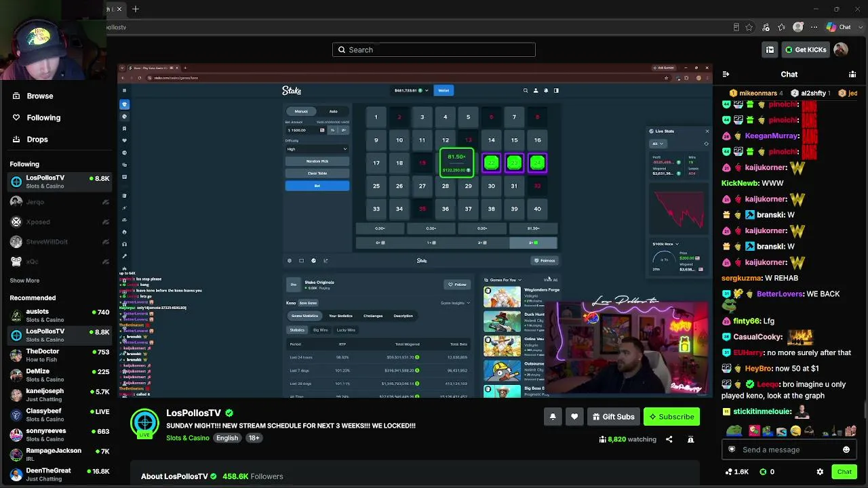
Task: Collapse the chat panel with arrow icon
Action: (x=726, y=74)
